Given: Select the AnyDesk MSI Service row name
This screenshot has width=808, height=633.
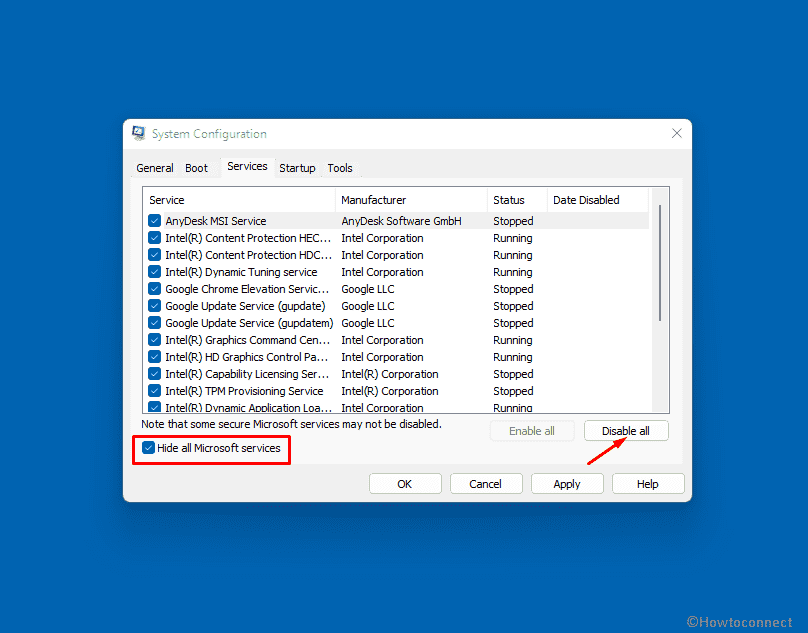Looking at the screenshot, I should tap(216, 221).
